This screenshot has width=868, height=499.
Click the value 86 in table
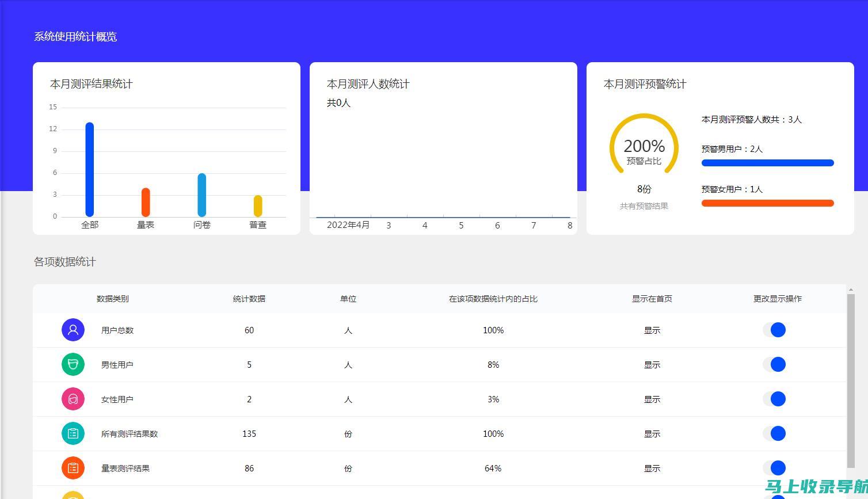coord(249,468)
